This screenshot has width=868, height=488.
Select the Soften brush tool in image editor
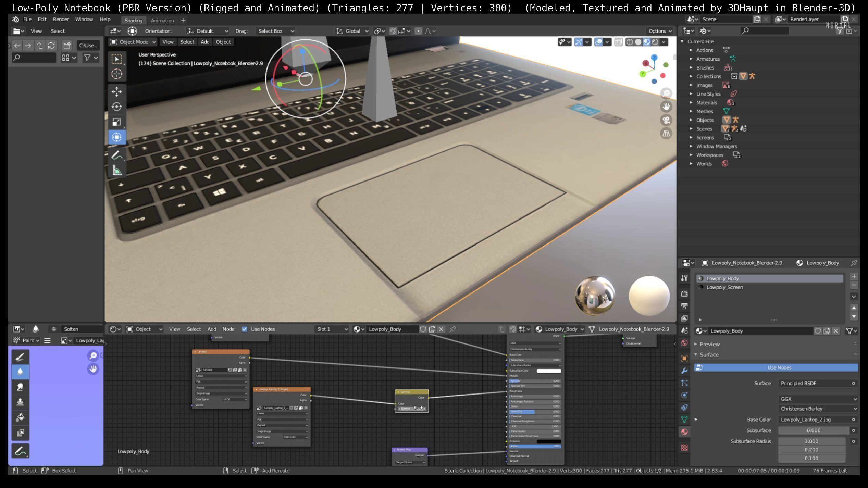(x=20, y=372)
